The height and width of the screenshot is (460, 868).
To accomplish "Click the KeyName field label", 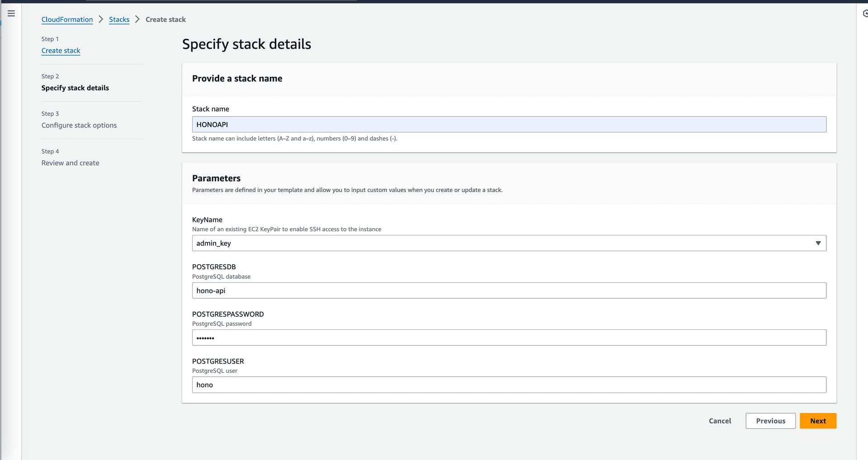I will pos(207,220).
